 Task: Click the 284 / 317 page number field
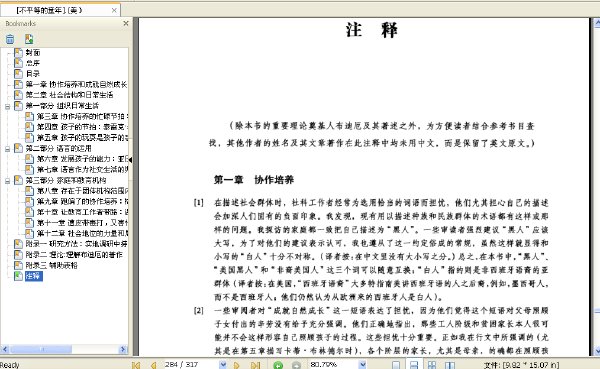click(x=191, y=365)
